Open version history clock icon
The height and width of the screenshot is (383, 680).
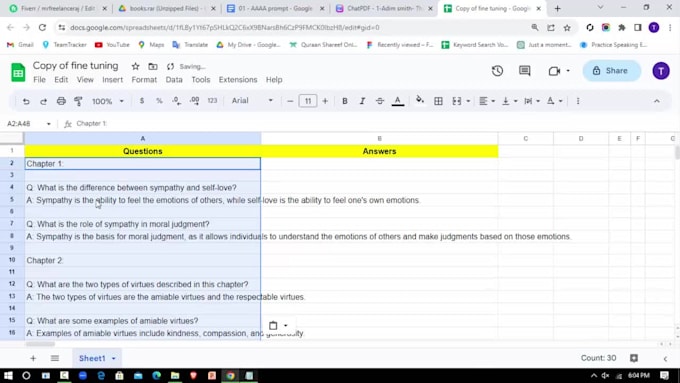497,71
